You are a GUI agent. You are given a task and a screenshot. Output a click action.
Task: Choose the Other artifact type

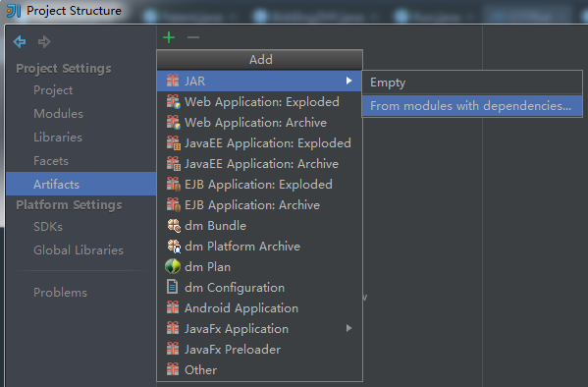tap(259, 370)
